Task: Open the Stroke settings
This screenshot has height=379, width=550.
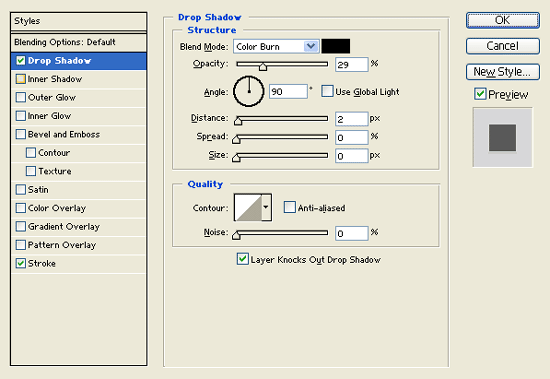Action: 79,263
